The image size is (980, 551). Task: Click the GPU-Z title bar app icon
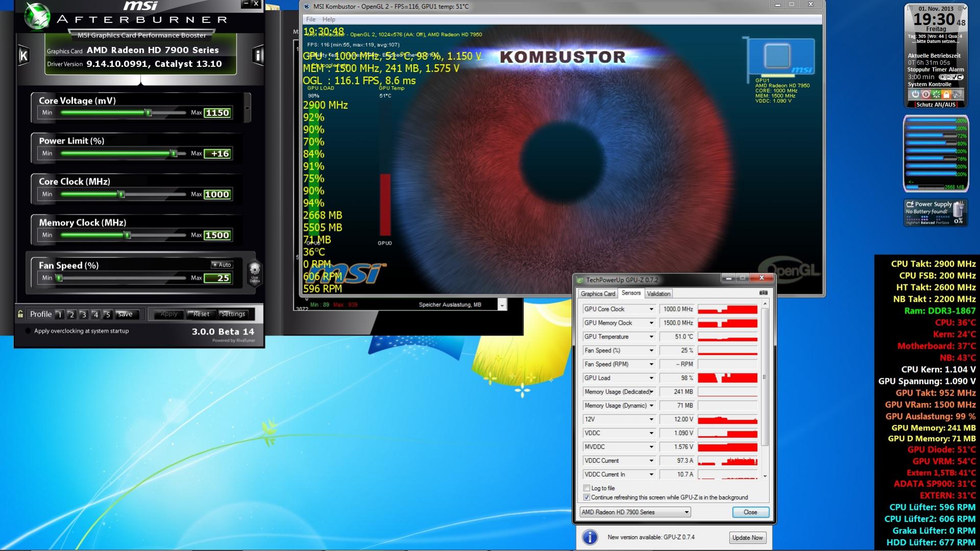point(580,280)
